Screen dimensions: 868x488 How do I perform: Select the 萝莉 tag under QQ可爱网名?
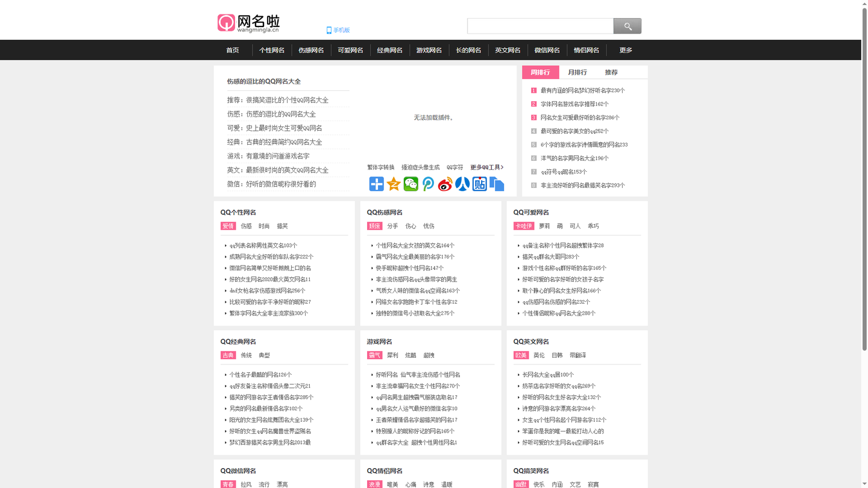coord(544,226)
